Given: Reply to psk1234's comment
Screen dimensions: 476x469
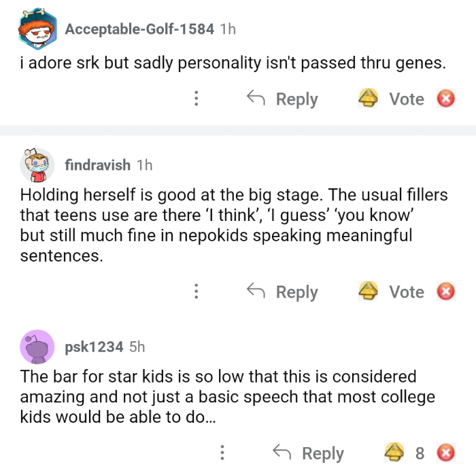Looking at the screenshot, I should 308,453.
